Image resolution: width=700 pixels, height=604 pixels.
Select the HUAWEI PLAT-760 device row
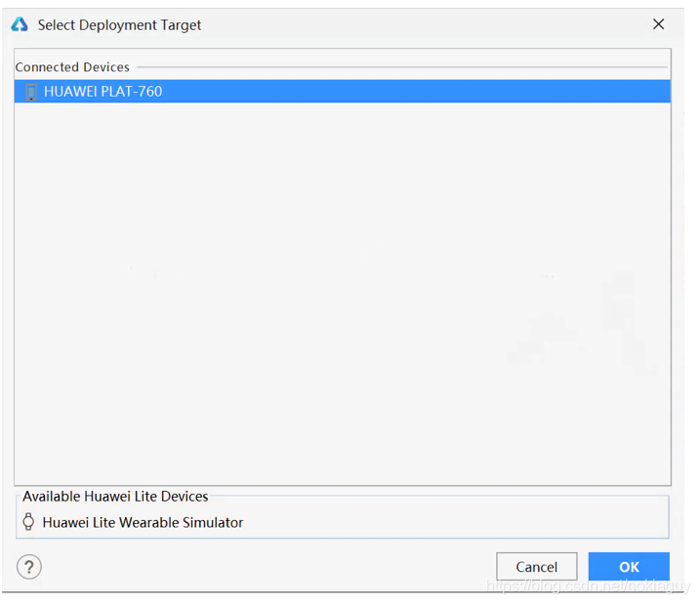tap(342, 92)
